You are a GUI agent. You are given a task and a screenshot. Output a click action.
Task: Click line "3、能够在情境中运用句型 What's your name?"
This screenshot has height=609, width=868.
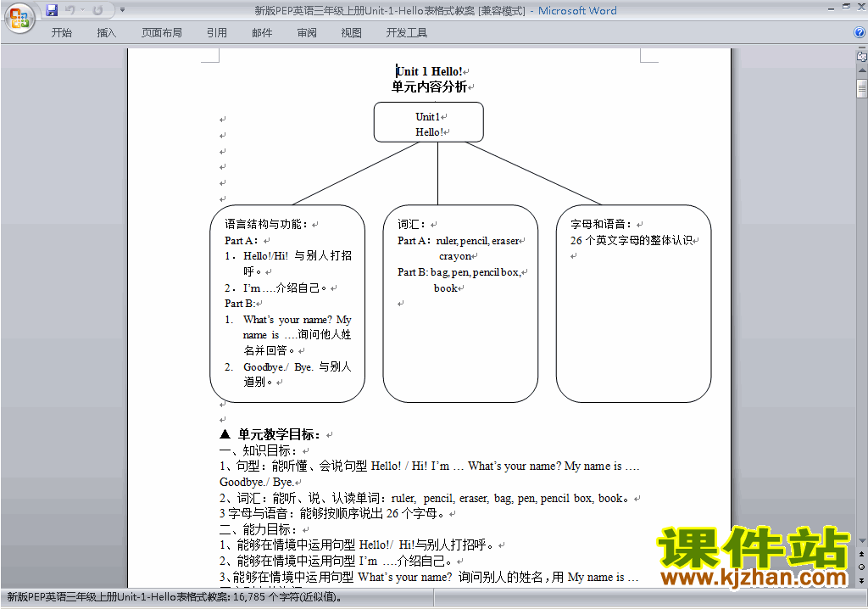(430, 577)
